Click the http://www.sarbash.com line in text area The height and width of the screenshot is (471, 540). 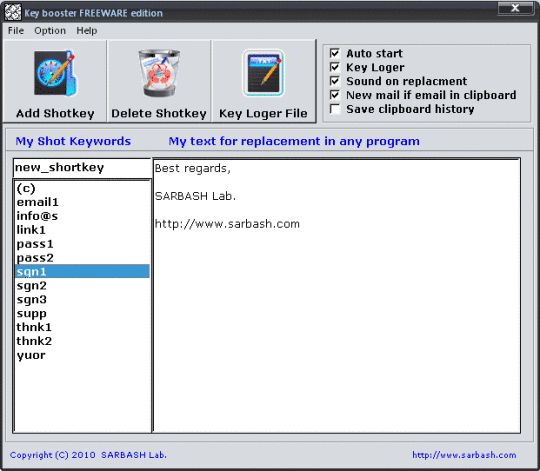(x=227, y=224)
